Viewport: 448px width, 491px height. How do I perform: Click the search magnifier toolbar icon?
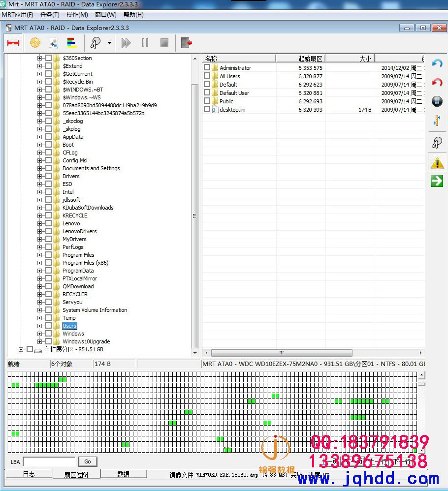(95, 43)
